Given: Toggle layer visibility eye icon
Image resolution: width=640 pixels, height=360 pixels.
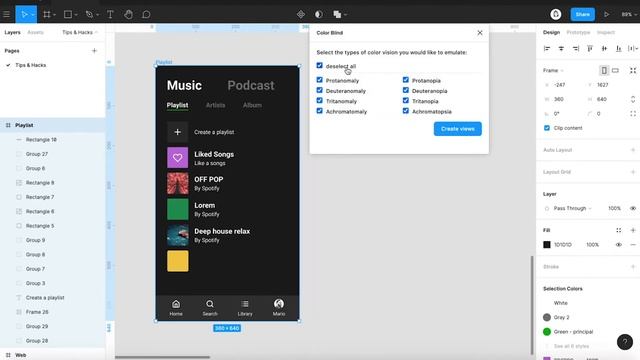Looking at the screenshot, I should coord(633,208).
